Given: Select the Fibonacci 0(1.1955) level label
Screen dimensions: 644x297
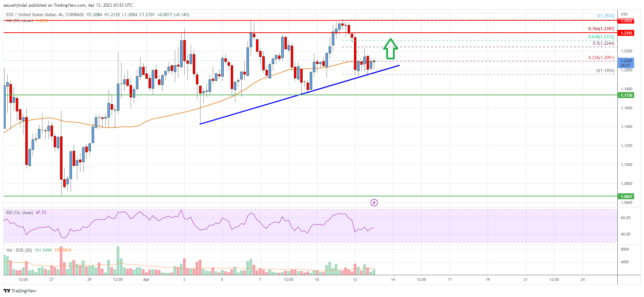Looking at the screenshot, I should pos(605,71).
